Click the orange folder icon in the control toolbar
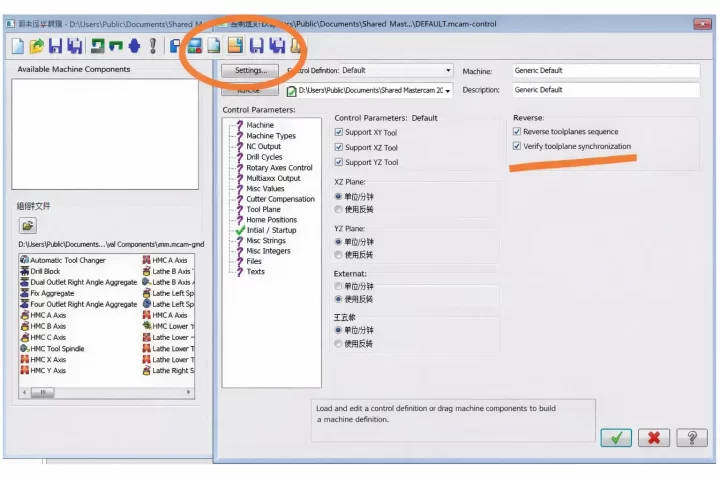The height and width of the screenshot is (480, 720). (235, 45)
